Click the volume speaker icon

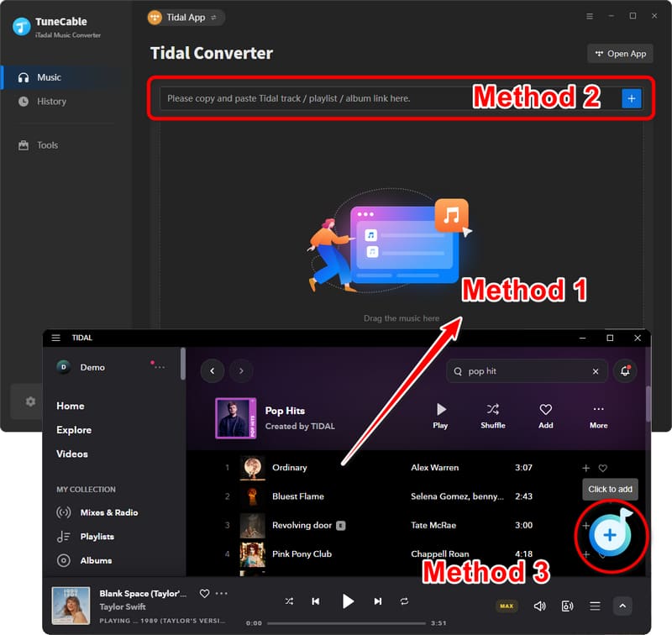coord(539,606)
